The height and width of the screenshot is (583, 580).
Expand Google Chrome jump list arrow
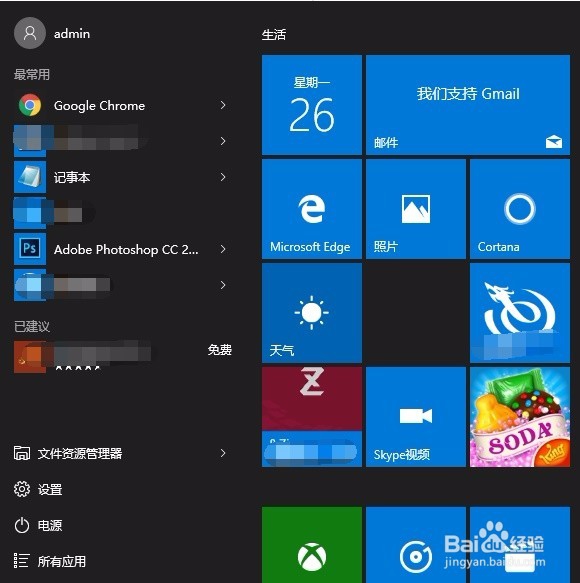223,106
